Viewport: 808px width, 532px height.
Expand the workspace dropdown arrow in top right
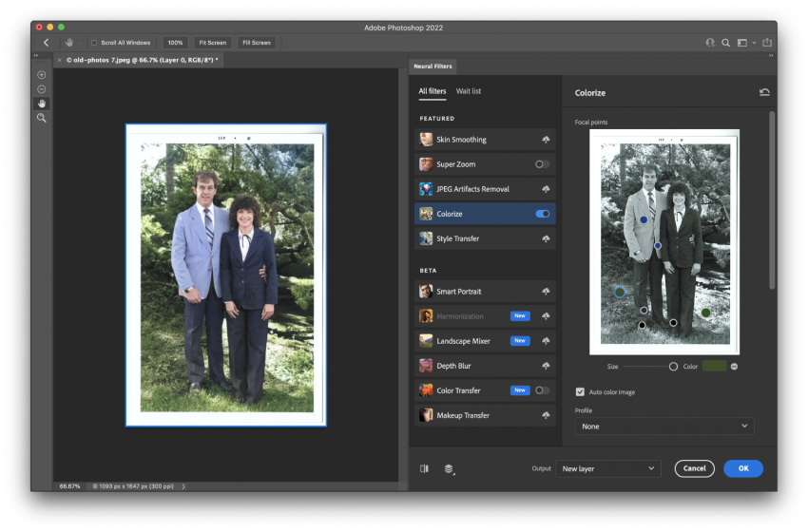click(x=754, y=43)
